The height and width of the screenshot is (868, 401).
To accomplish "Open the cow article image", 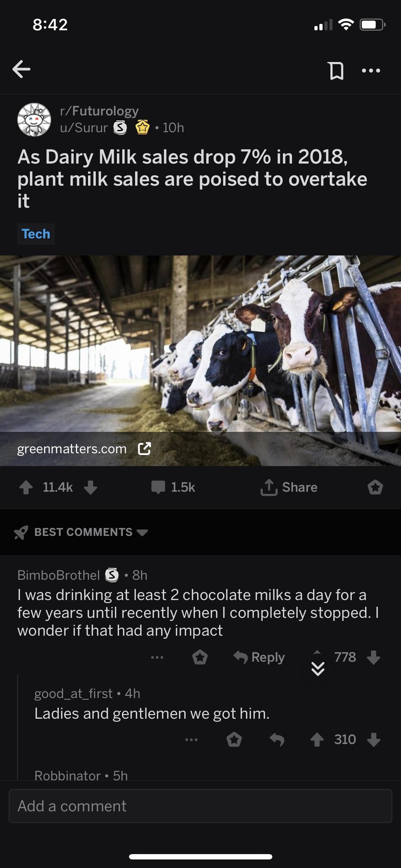I will tap(200, 342).
